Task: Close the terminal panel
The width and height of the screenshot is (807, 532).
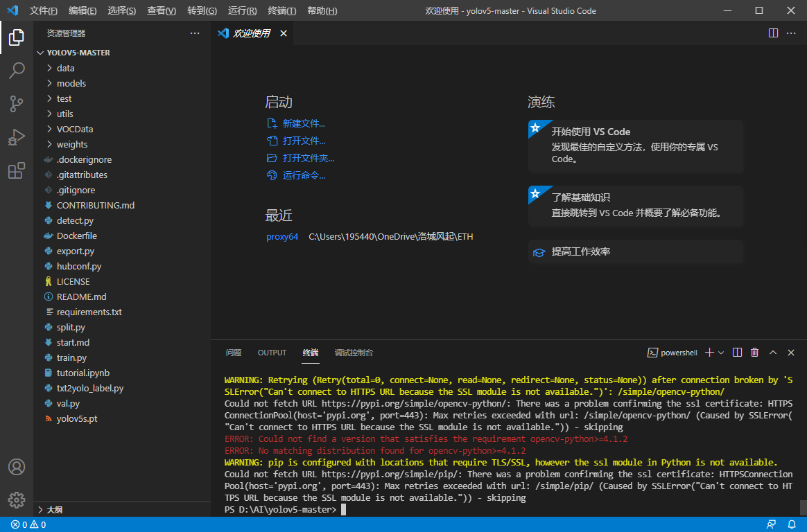Action: [x=791, y=353]
